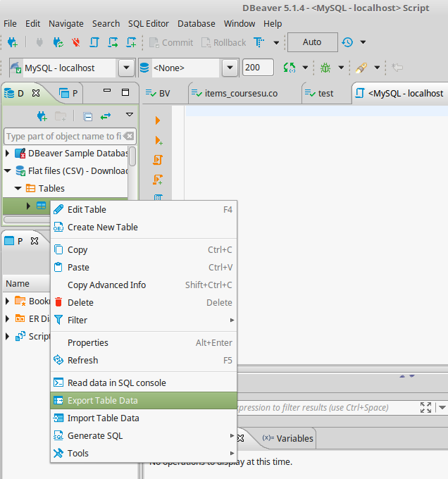This screenshot has height=479, width=448.
Task: Select Read data in SQL console
Action: pyautogui.click(x=144, y=382)
